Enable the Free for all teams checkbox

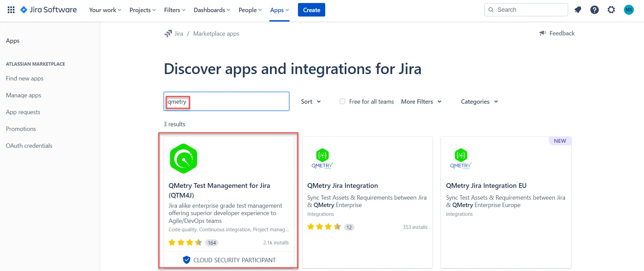342,101
